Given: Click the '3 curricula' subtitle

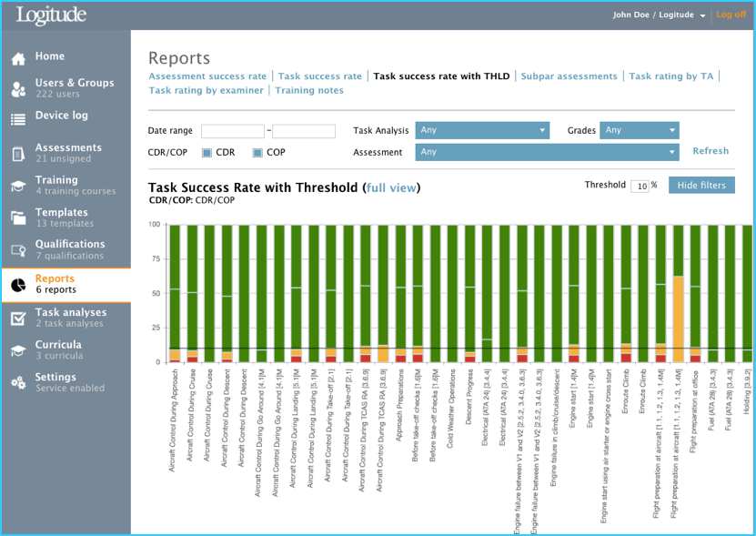Looking at the screenshot, I should (x=59, y=356).
